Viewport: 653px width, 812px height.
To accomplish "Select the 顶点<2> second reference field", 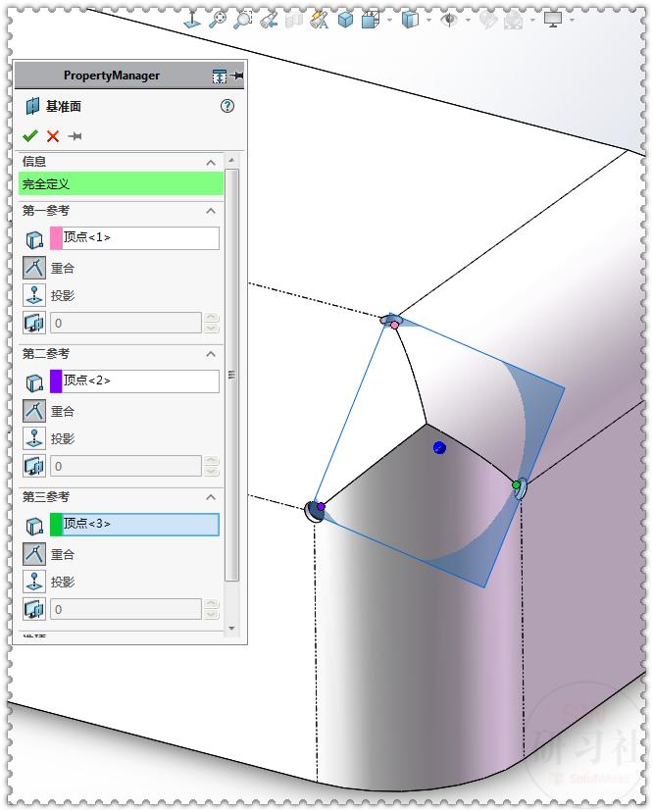I will pos(134,381).
